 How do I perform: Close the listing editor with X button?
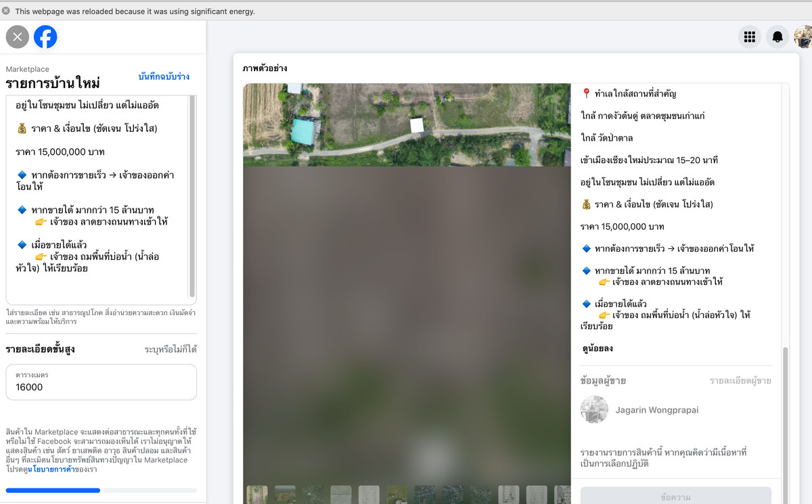tap(18, 37)
